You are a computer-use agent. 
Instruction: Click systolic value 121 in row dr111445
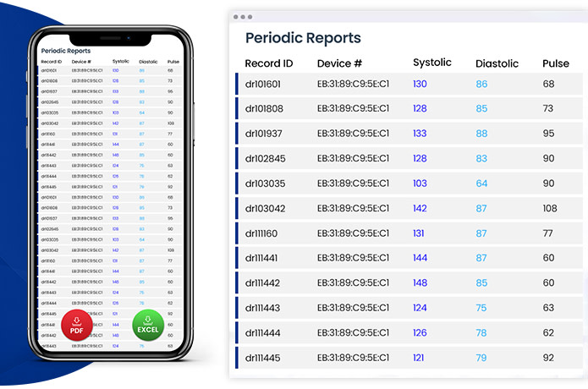(x=419, y=358)
